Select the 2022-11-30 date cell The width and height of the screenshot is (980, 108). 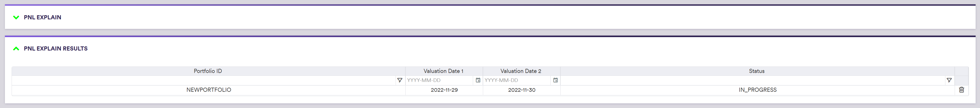pos(522,90)
